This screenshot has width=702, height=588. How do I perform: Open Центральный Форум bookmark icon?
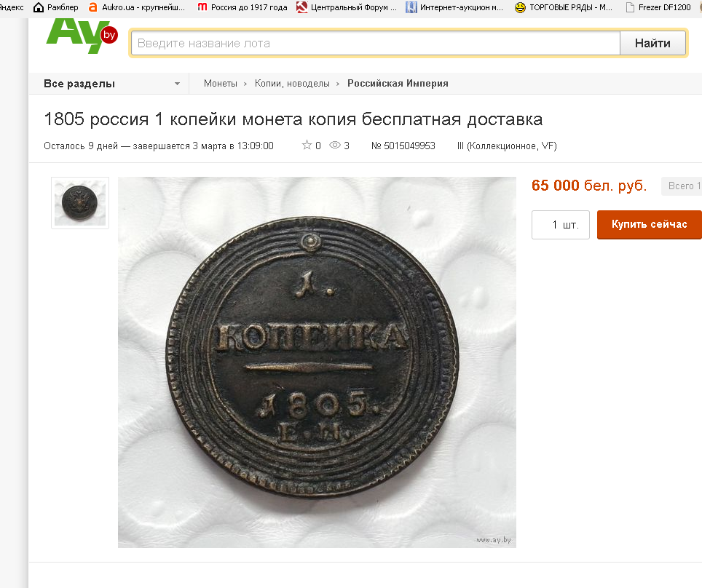pyautogui.click(x=302, y=7)
